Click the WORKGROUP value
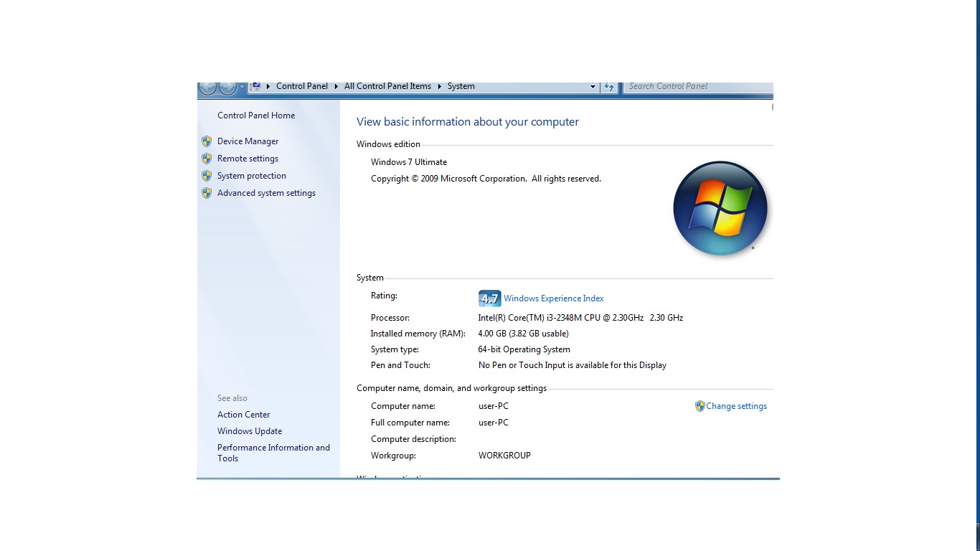The height and width of the screenshot is (551, 980). [504, 456]
